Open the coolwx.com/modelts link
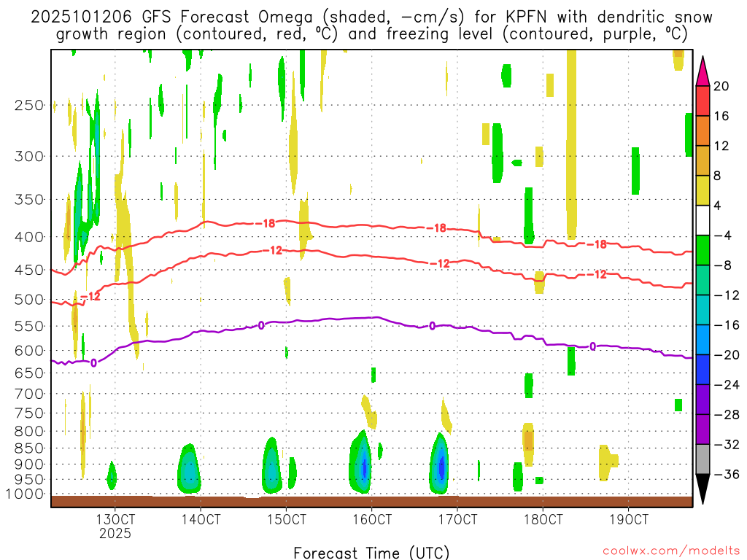The height and width of the screenshot is (560, 747). pos(671,551)
